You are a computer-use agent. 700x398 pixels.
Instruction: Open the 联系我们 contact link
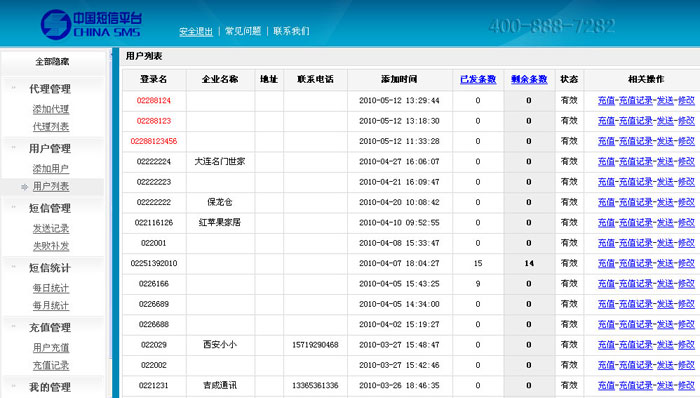[x=291, y=31]
